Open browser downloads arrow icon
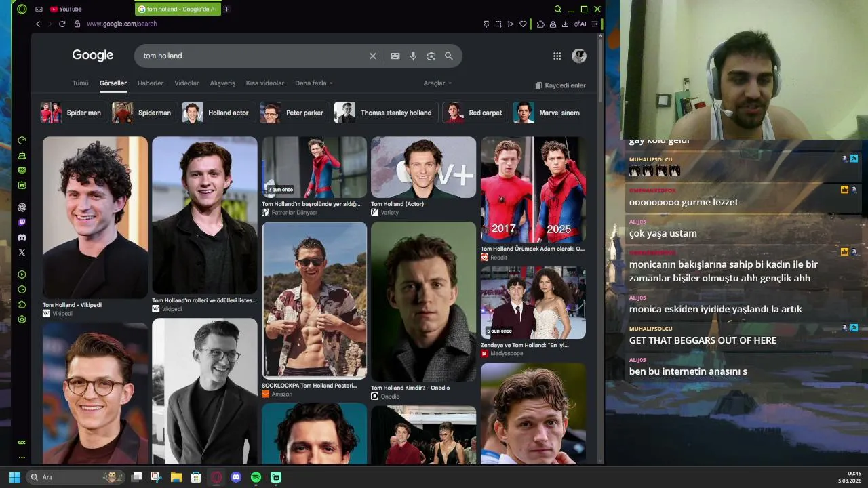Screen dimensions: 868x488 pyautogui.click(x=565, y=24)
